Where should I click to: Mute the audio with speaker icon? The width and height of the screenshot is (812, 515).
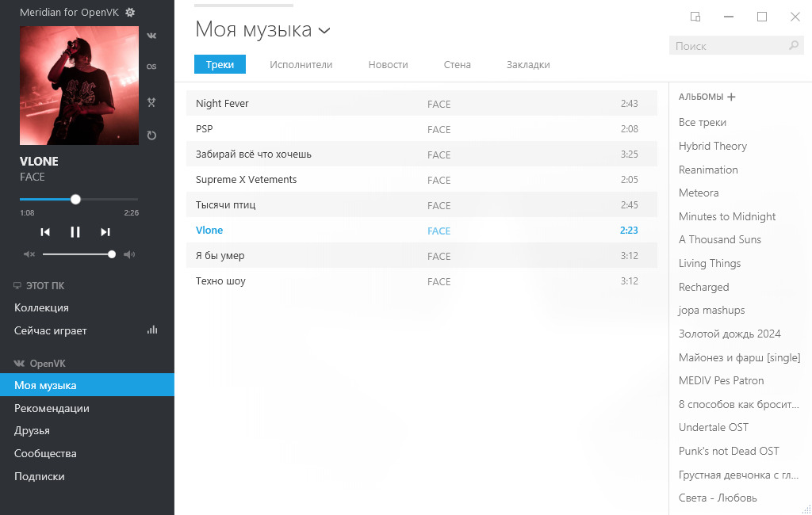[x=29, y=254]
